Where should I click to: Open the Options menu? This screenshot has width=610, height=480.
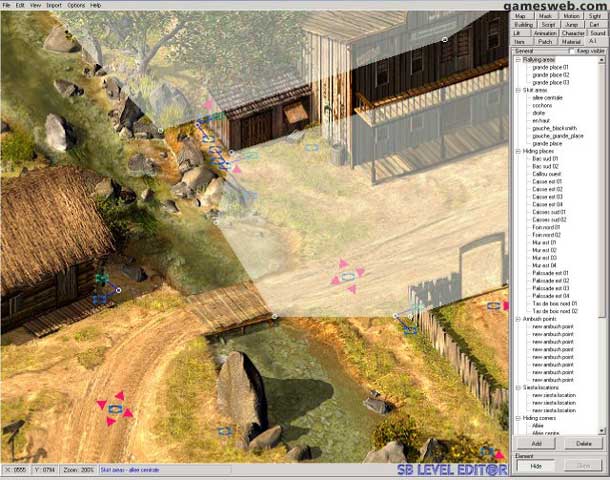pyautogui.click(x=75, y=5)
